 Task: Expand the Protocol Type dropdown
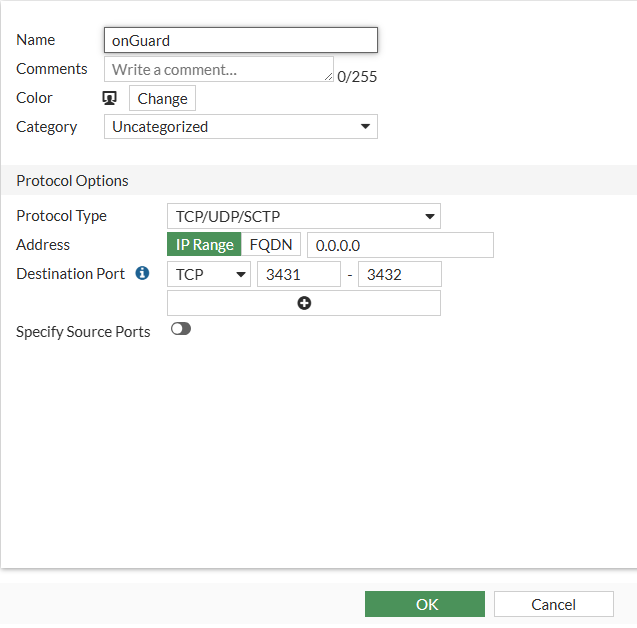coord(303,216)
